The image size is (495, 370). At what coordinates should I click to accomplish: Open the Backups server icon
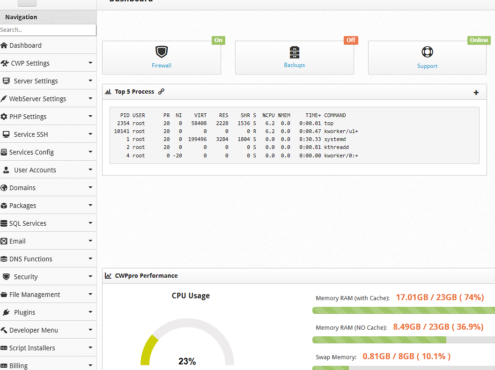tap(294, 52)
